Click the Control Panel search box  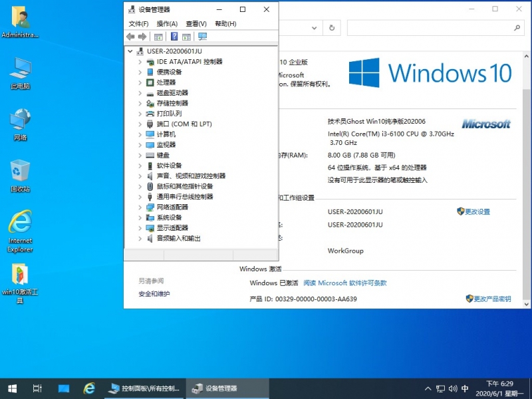[x=432, y=28]
